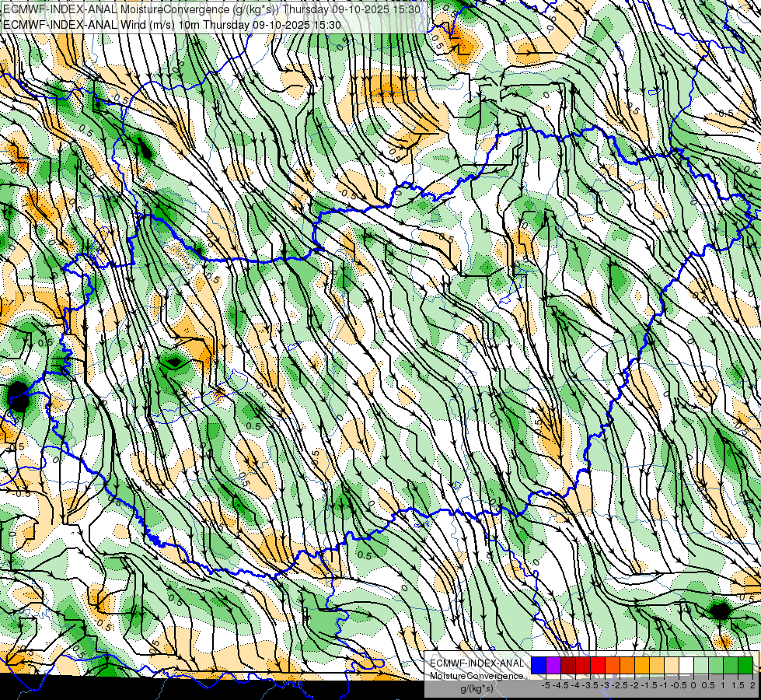The height and width of the screenshot is (700, 761).
Task: Click the 'Wind (m/s) 10m' title line
Action: [x=173, y=25]
